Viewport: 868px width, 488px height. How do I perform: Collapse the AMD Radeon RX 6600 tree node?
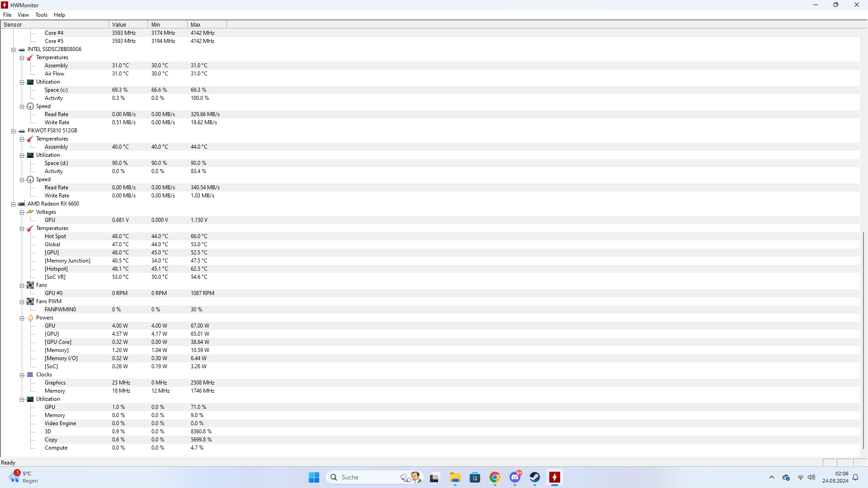click(x=14, y=204)
